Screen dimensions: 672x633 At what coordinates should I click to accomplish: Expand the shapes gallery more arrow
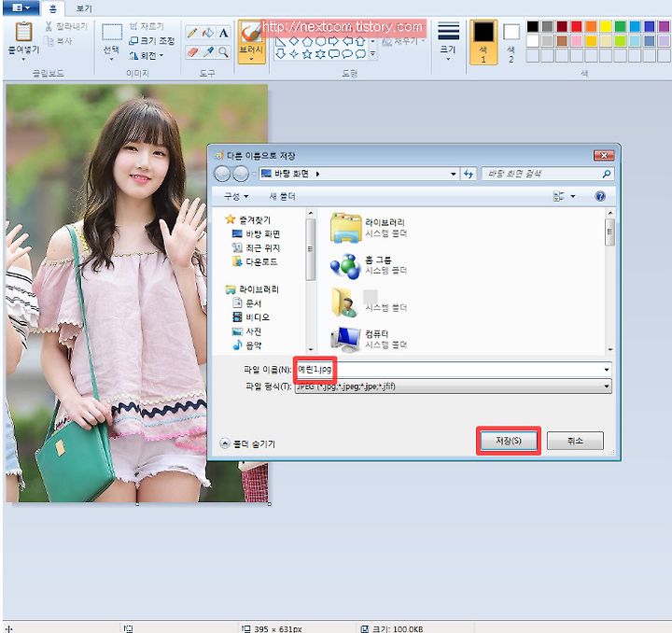click(x=372, y=53)
